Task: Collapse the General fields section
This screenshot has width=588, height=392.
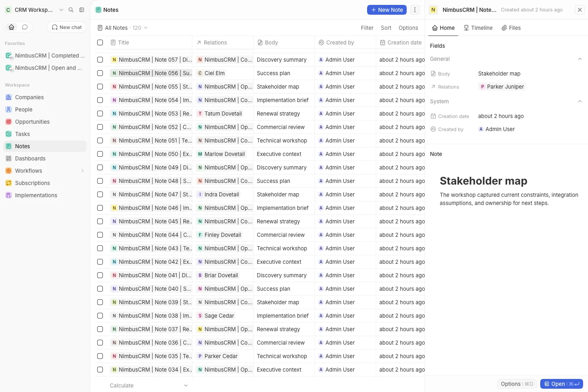Action: click(x=579, y=59)
